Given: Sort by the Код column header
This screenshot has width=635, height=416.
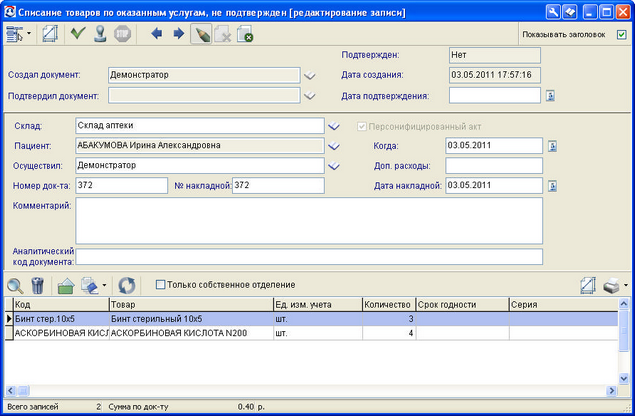Looking at the screenshot, I should [61, 305].
